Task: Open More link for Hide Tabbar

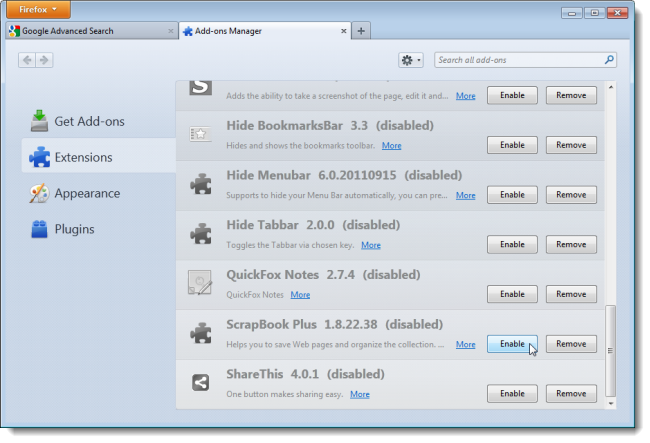Action: [371, 245]
